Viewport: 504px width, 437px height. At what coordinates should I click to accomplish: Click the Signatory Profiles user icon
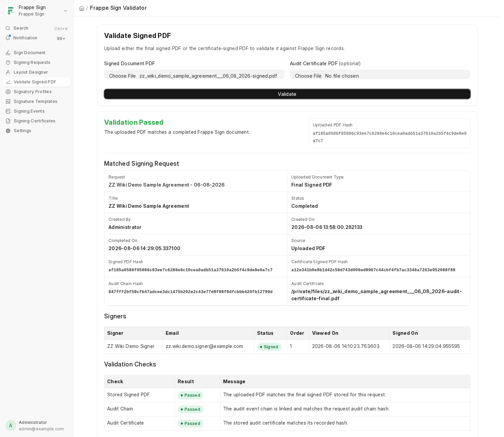click(x=8, y=92)
